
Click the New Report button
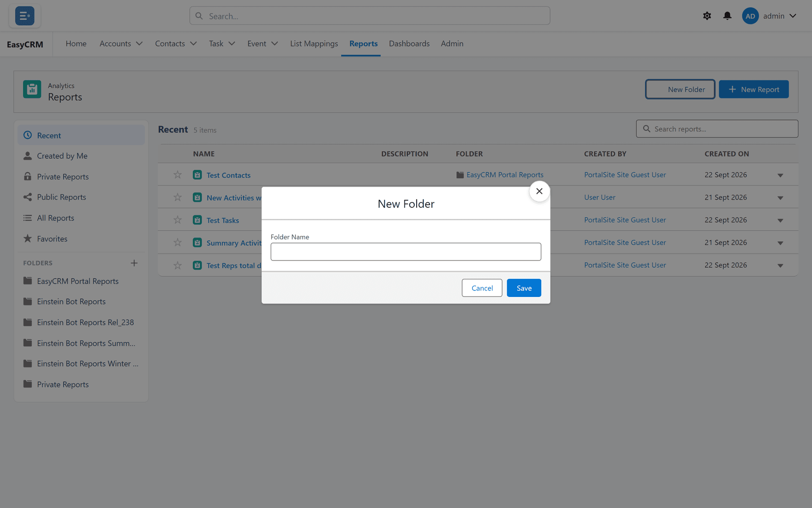click(753, 89)
